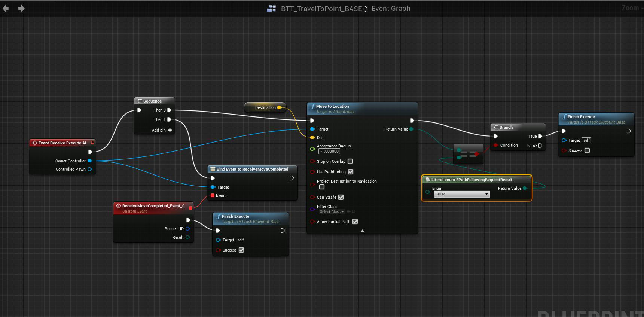Screen dimensions: 644x317
Task: Click the Branch False exec pin
Action: [x=540, y=146]
